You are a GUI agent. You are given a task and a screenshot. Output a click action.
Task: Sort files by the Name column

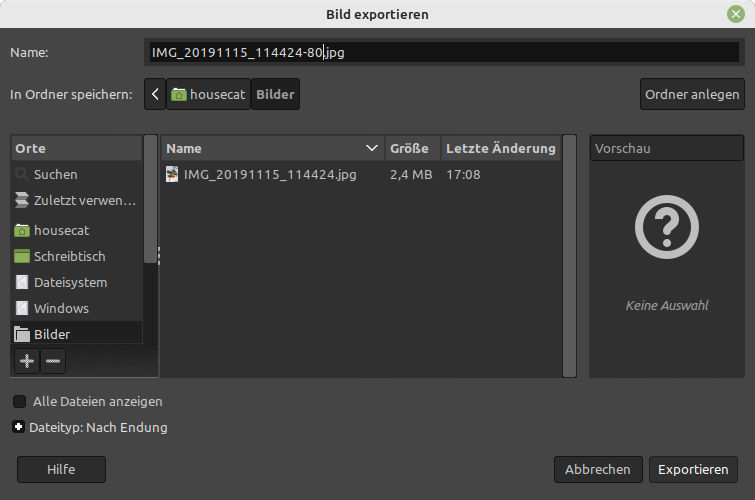click(x=270, y=148)
